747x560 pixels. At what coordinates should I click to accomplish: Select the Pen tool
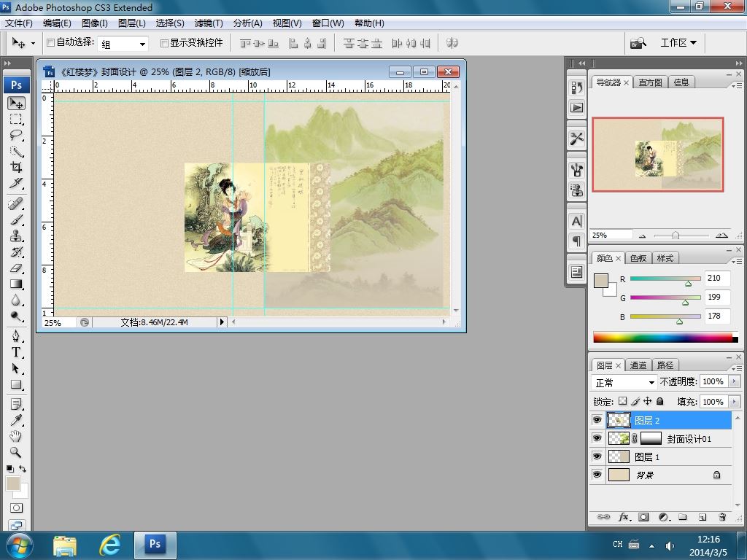click(16, 336)
